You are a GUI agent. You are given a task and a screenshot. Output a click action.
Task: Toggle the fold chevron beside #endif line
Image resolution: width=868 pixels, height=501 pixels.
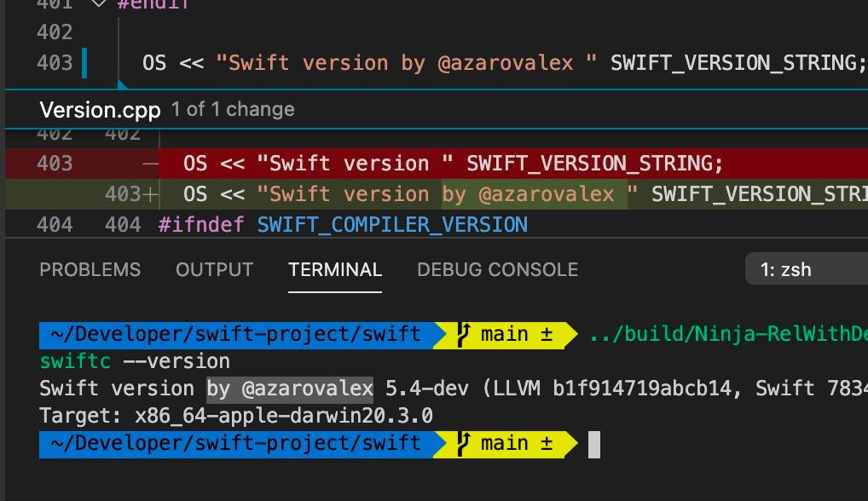pos(99,3)
